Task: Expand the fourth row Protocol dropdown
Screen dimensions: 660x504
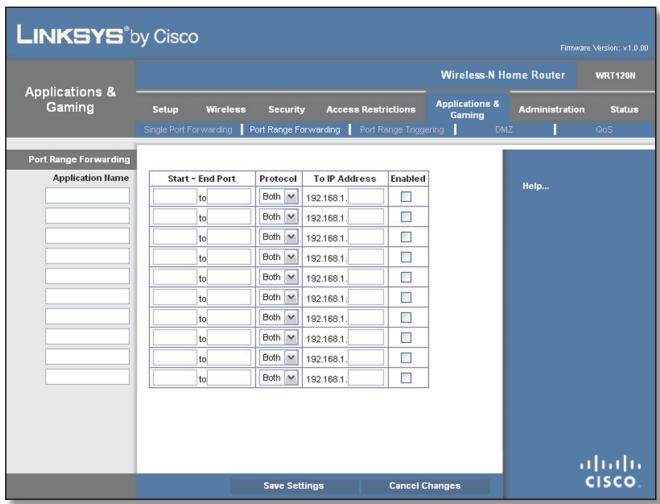Action: point(279,257)
